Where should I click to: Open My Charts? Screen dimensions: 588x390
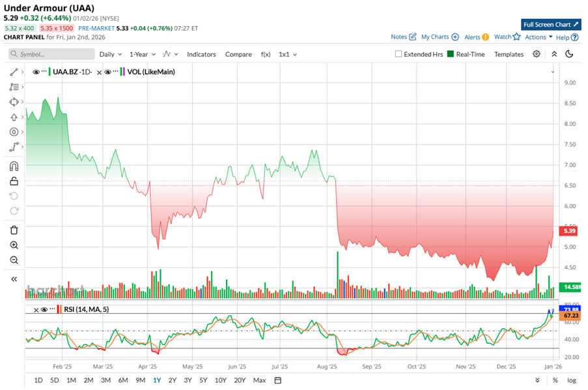click(x=440, y=36)
